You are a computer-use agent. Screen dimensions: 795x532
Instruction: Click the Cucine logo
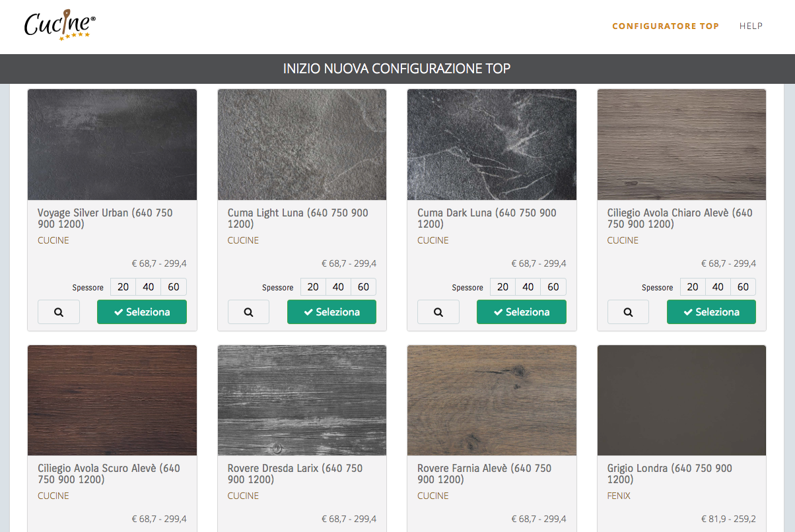tap(60, 26)
